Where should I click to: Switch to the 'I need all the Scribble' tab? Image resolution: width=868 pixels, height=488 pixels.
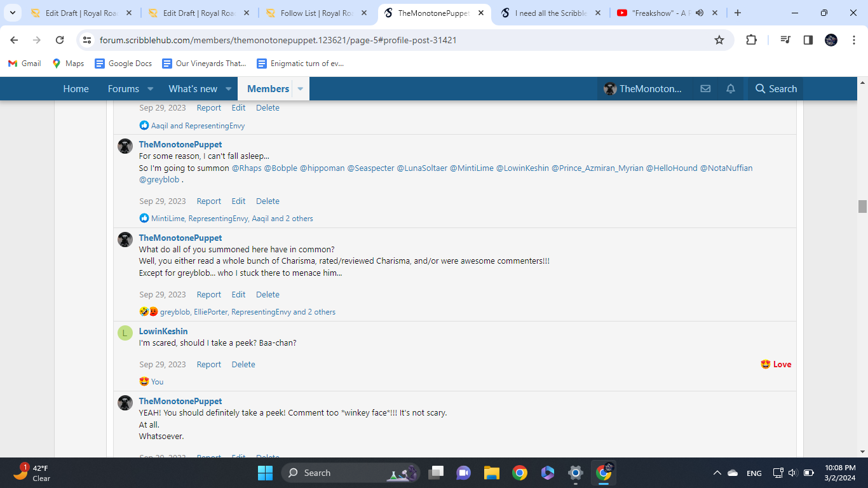550,12
